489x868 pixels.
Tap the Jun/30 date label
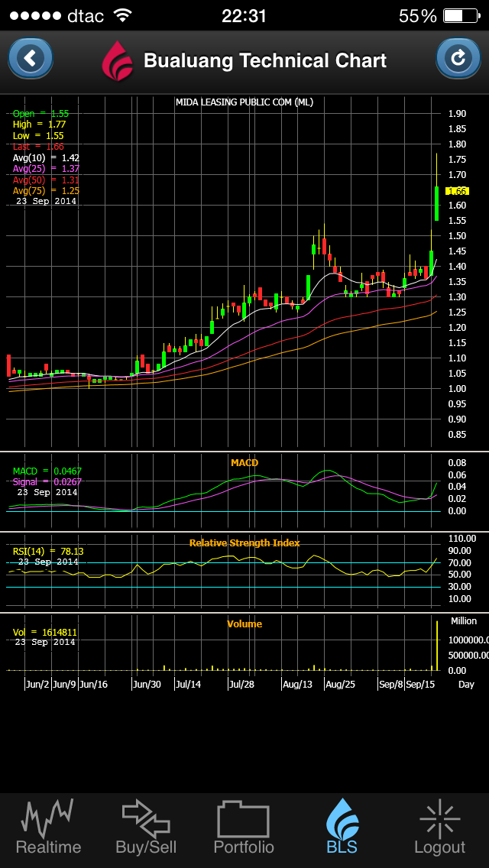147,684
